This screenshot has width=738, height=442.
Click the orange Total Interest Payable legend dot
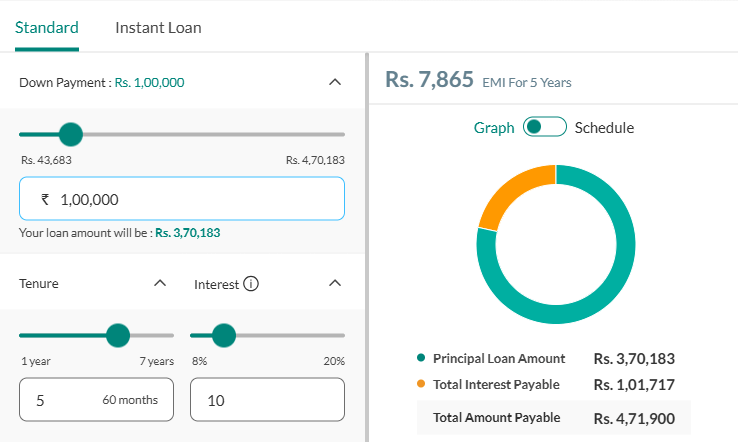coord(421,384)
